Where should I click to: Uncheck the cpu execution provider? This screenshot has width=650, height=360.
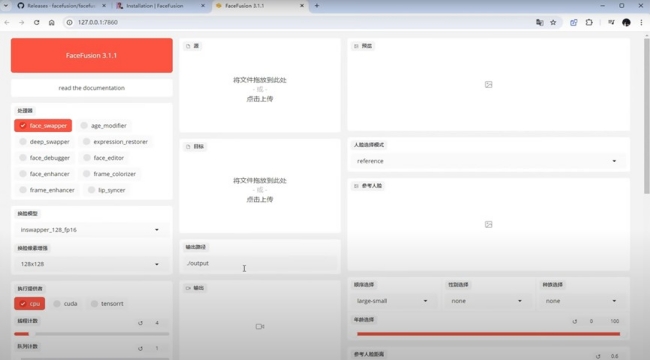pos(29,304)
